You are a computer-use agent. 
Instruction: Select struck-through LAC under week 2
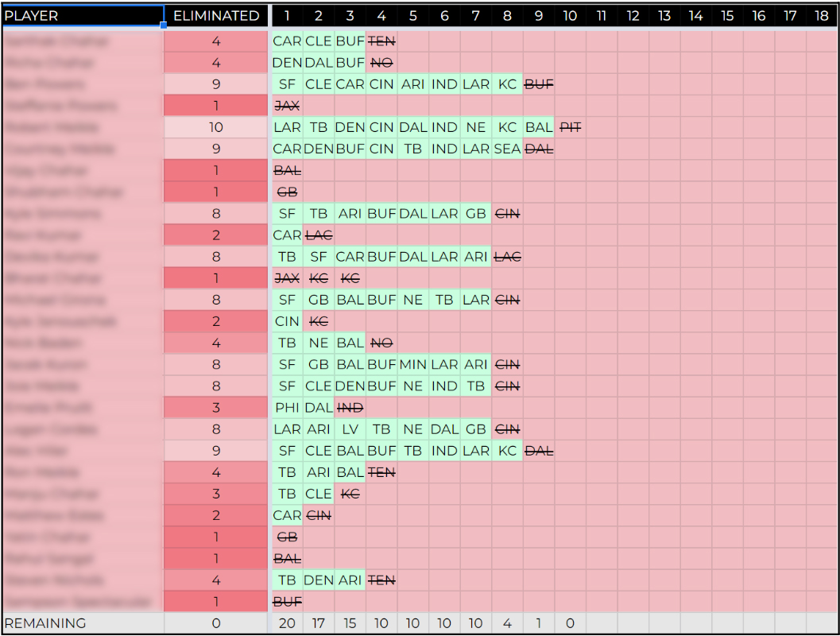(x=319, y=235)
